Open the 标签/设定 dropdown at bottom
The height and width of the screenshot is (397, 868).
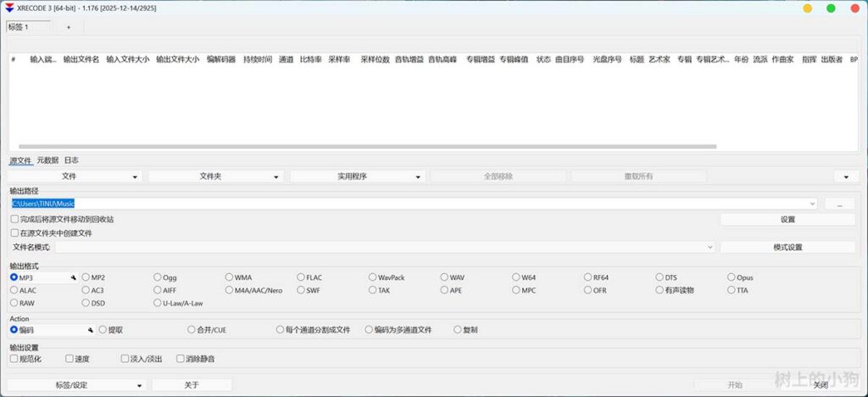pyautogui.click(x=76, y=385)
